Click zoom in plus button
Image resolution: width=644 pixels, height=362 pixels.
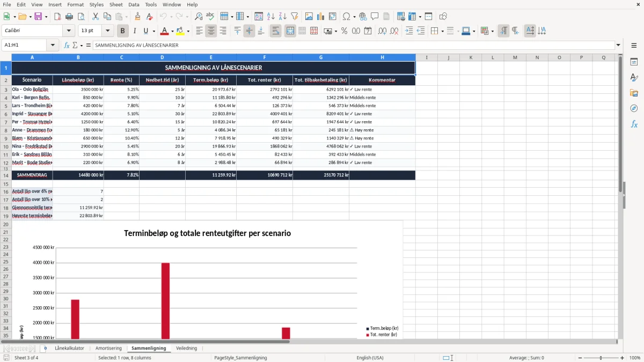623,358
